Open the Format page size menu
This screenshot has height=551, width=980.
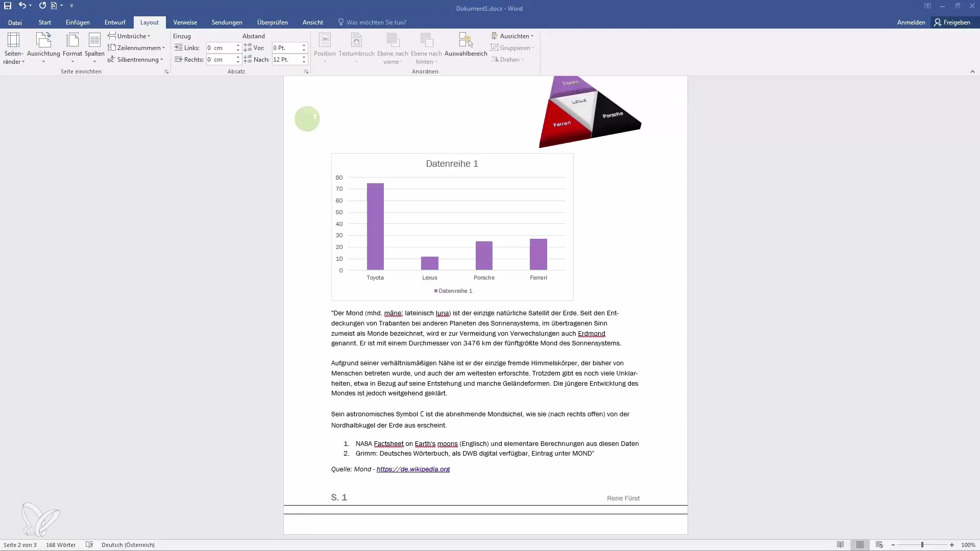[x=72, y=48]
